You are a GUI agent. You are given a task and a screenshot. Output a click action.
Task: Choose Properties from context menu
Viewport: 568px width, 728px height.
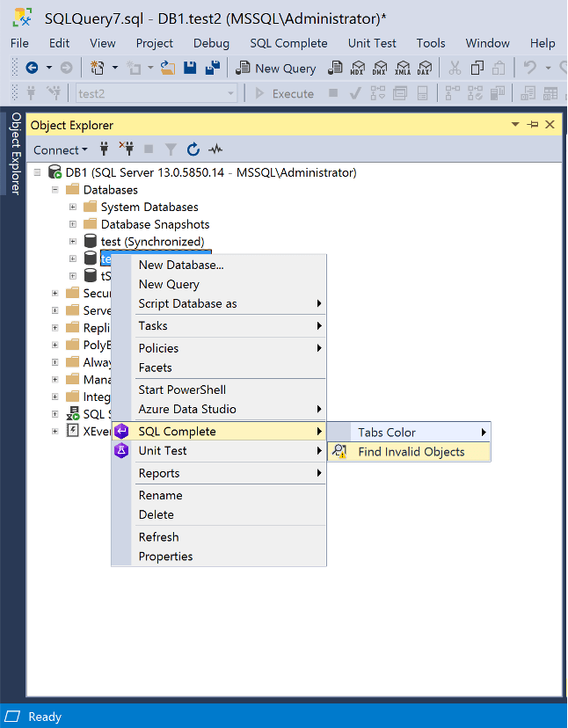(219, 557)
